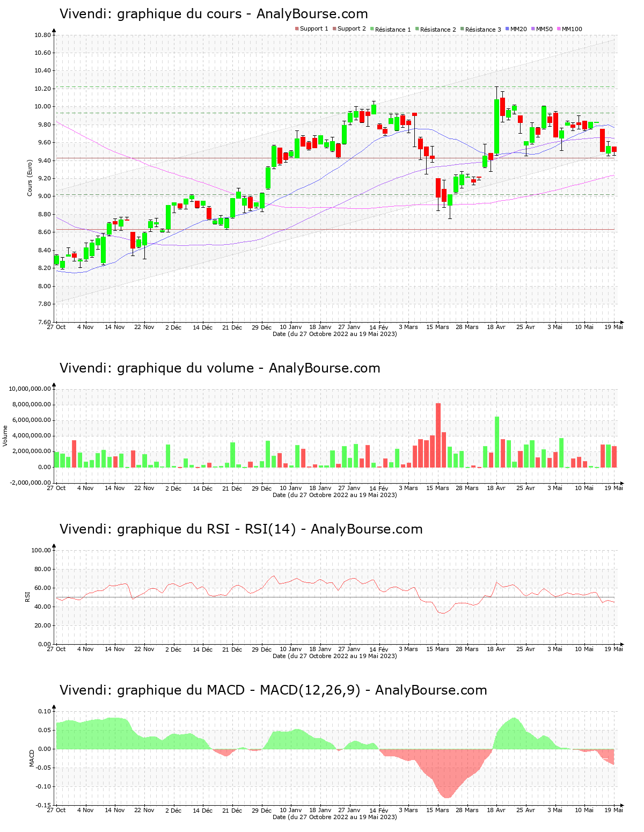
Task: Click the MM100 pink legend swatch
Action: tap(559, 29)
